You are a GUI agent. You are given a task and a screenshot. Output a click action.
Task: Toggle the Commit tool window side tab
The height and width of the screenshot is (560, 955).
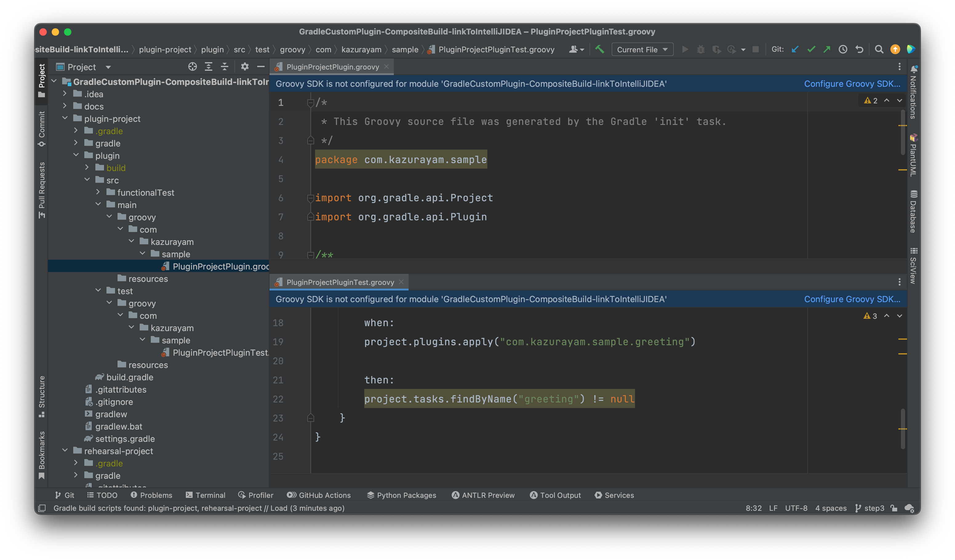tap(42, 129)
